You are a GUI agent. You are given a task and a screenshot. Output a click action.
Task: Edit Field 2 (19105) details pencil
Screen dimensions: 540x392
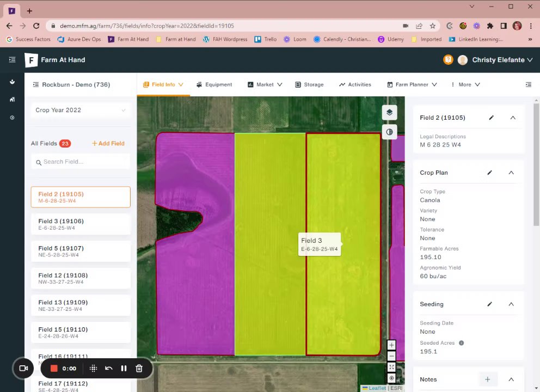pyautogui.click(x=492, y=118)
